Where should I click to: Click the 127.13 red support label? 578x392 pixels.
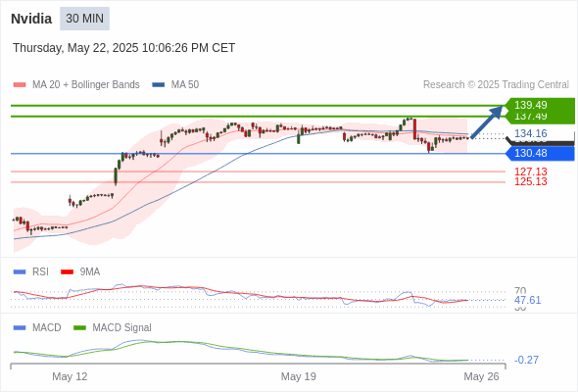530,171
